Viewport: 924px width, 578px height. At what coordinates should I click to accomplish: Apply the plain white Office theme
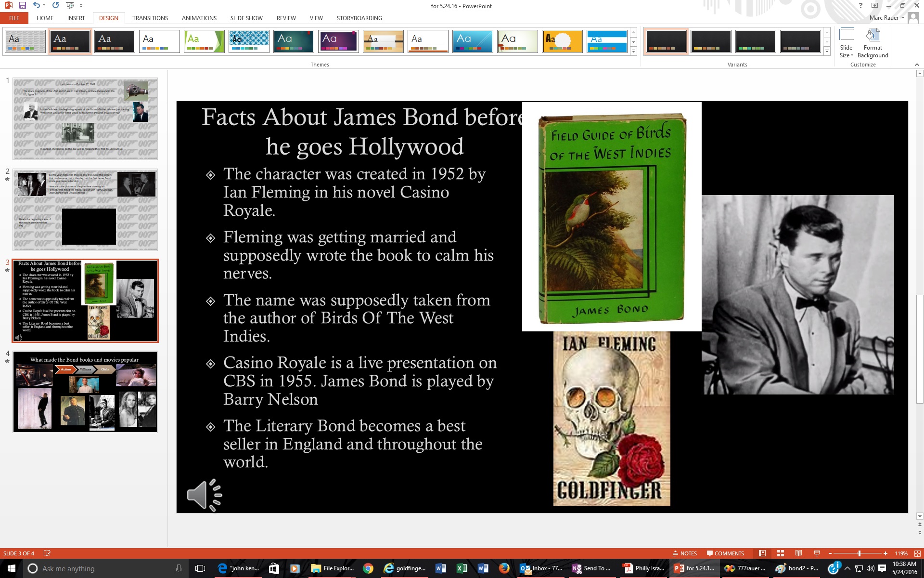(159, 41)
